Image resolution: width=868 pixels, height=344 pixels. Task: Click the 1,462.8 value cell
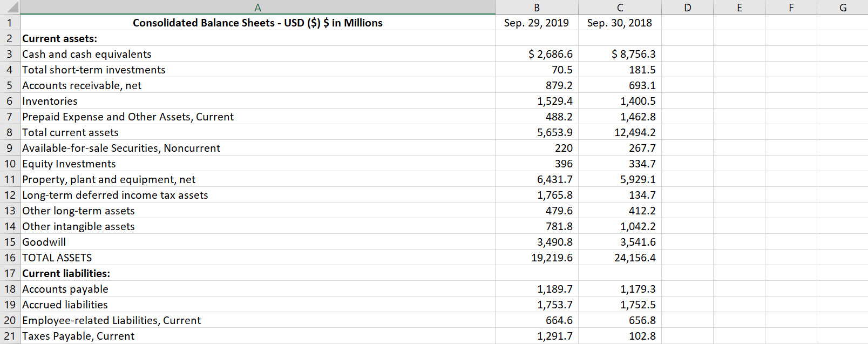pyautogui.click(x=620, y=117)
